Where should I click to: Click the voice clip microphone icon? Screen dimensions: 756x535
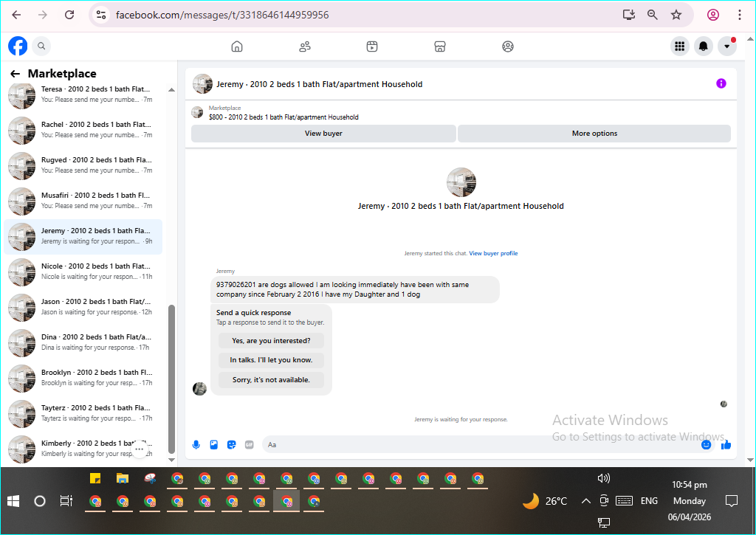(x=196, y=444)
